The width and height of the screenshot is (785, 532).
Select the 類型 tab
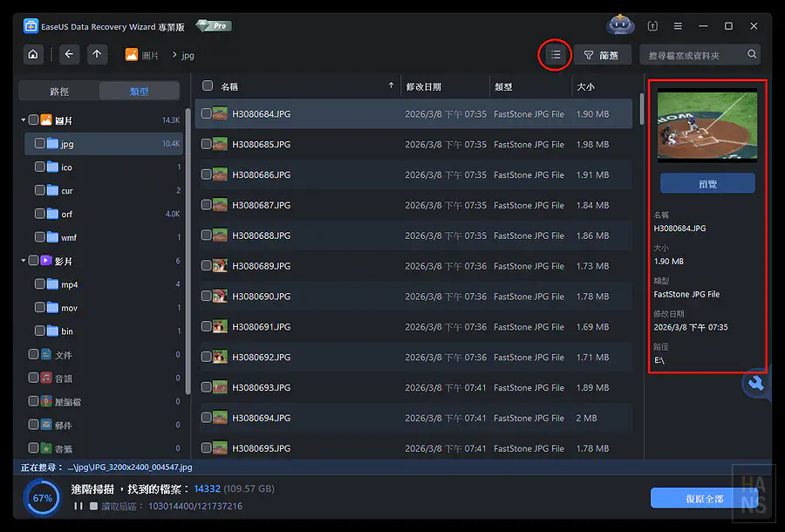tap(139, 92)
